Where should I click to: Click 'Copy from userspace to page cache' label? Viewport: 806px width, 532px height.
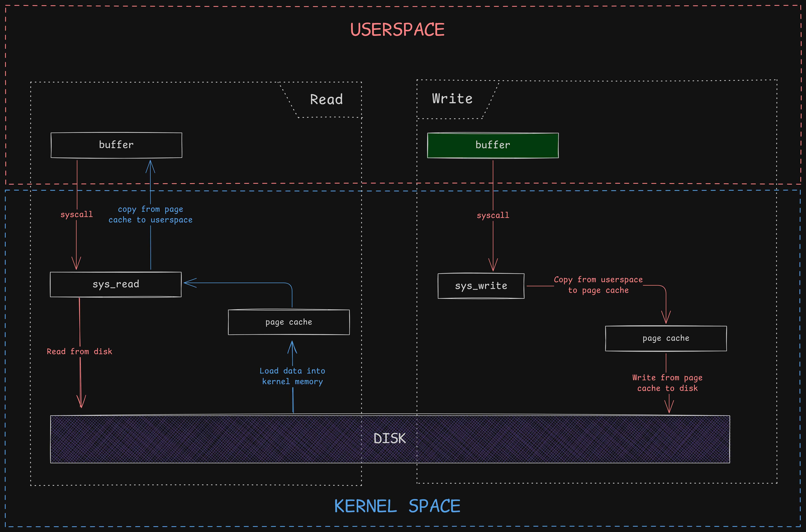click(x=598, y=285)
